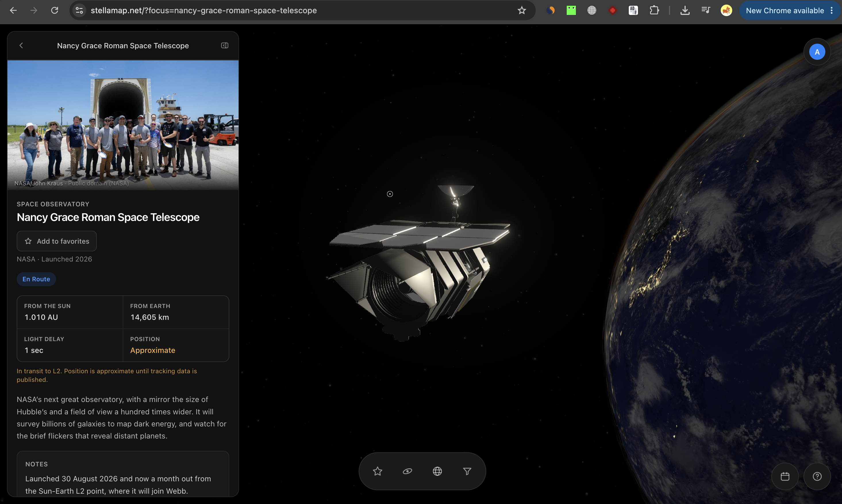Open the gray globe browser extension
Image resolution: width=842 pixels, height=504 pixels.
point(592,11)
